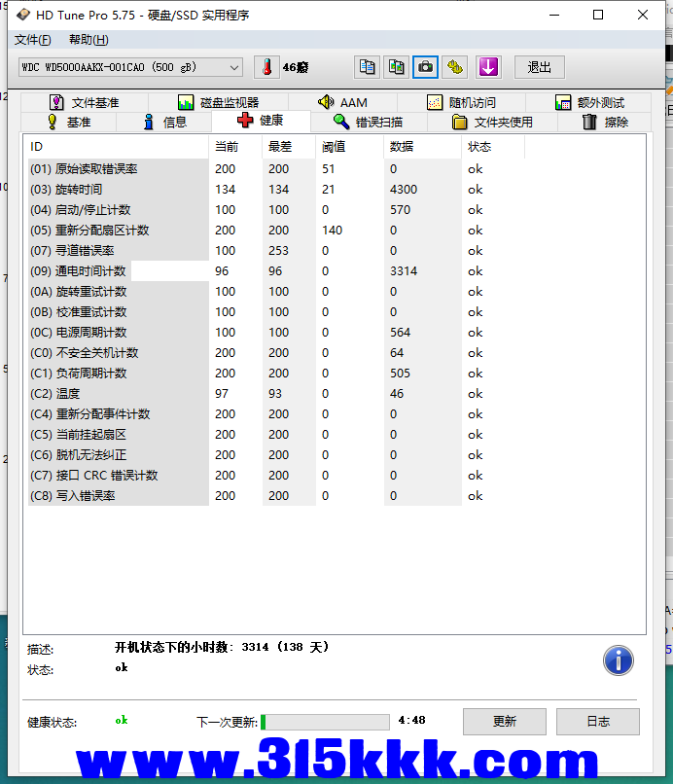
Task: Open the 帮助(H) menu
Action: click(89, 40)
